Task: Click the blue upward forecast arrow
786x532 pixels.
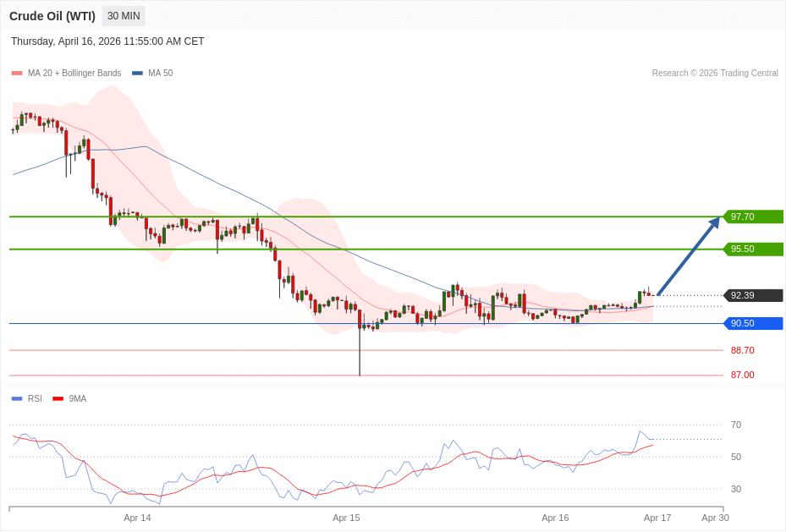Action: [688, 256]
